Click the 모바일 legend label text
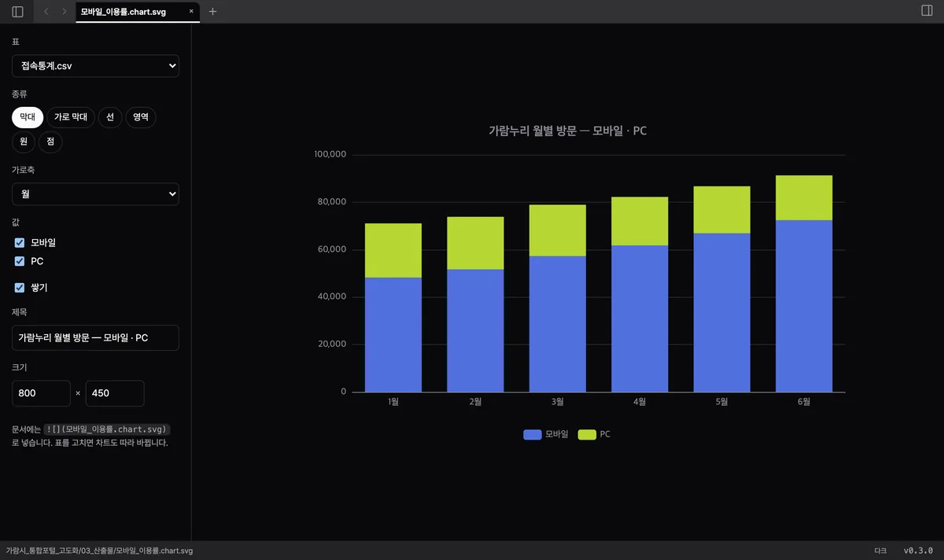Image resolution: width=944 pixels, height=560 pixels. click(x=557, y=434)
